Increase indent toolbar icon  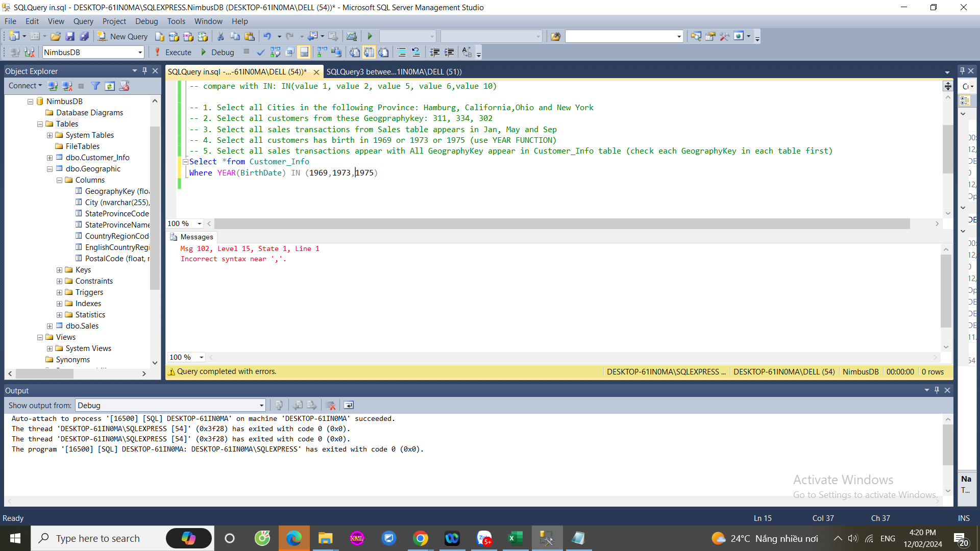point(449,52)
